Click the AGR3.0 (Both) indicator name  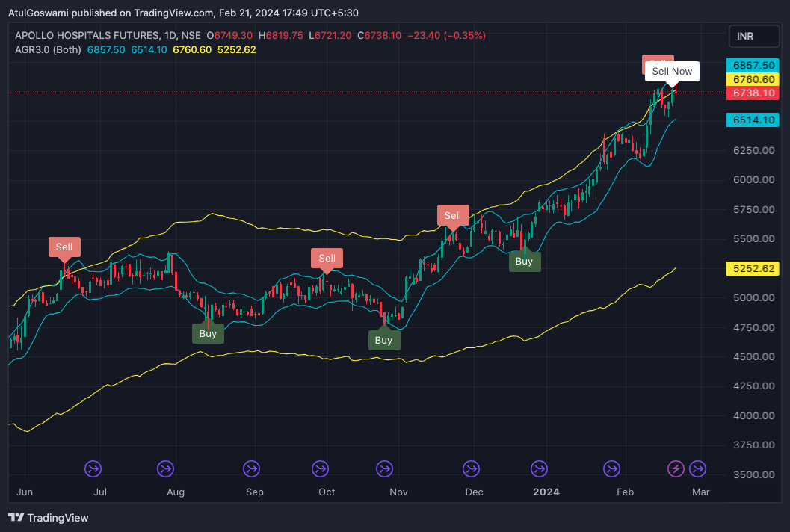pos(48,50)
